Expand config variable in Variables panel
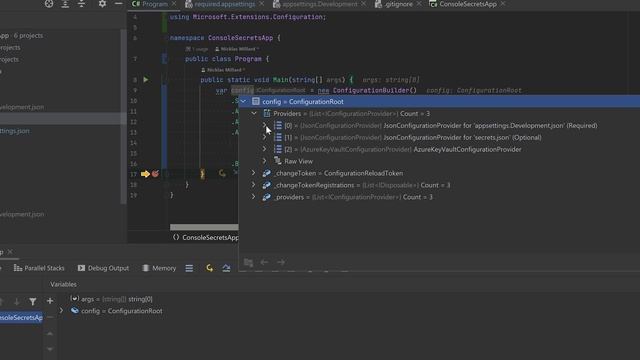Image resolution: width=640 pixels, height=360 pixels. pos(61,311)
